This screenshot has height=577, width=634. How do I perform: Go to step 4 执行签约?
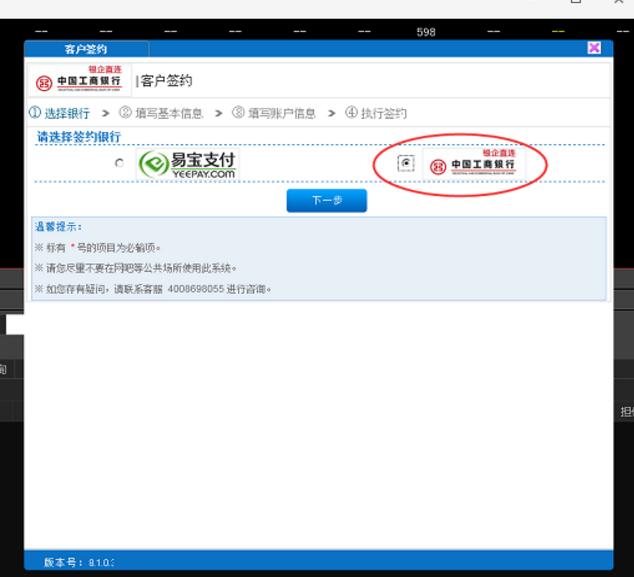pyautogui.click(x=376, y=113)
